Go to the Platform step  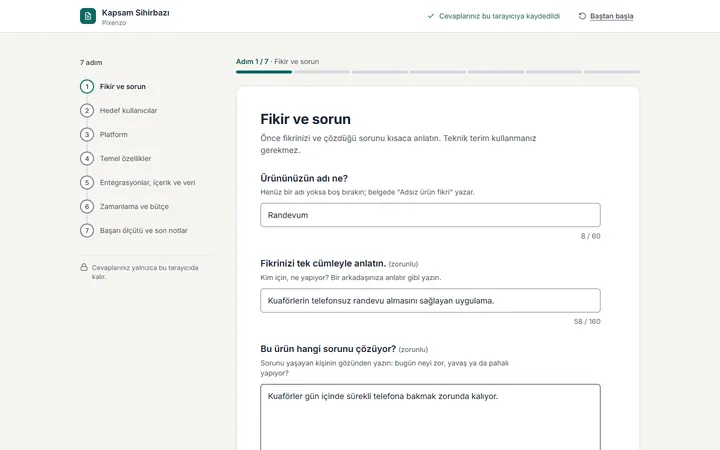click(114, 135)
